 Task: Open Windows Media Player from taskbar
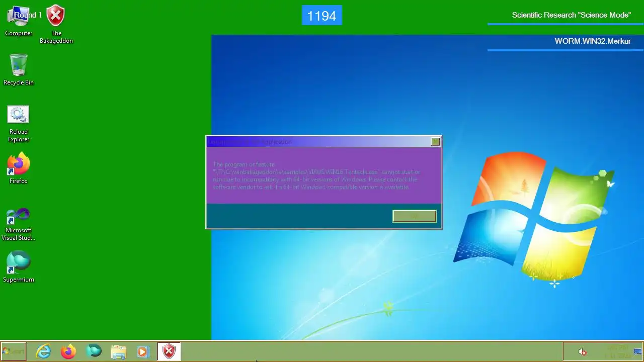point(143,351)
